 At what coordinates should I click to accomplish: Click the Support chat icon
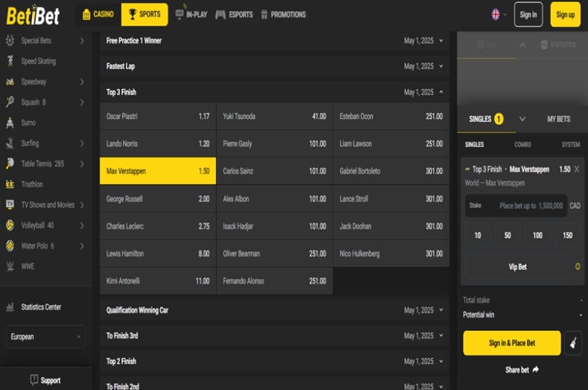pyautogui.click(x=34, y=380)
